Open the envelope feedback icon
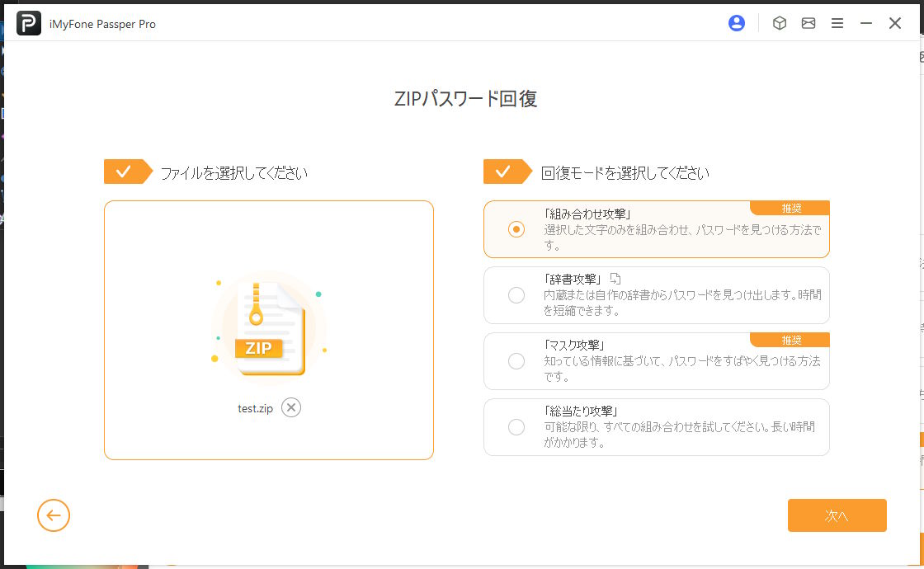Screen dimensions: 924x569 pos(808,23)
